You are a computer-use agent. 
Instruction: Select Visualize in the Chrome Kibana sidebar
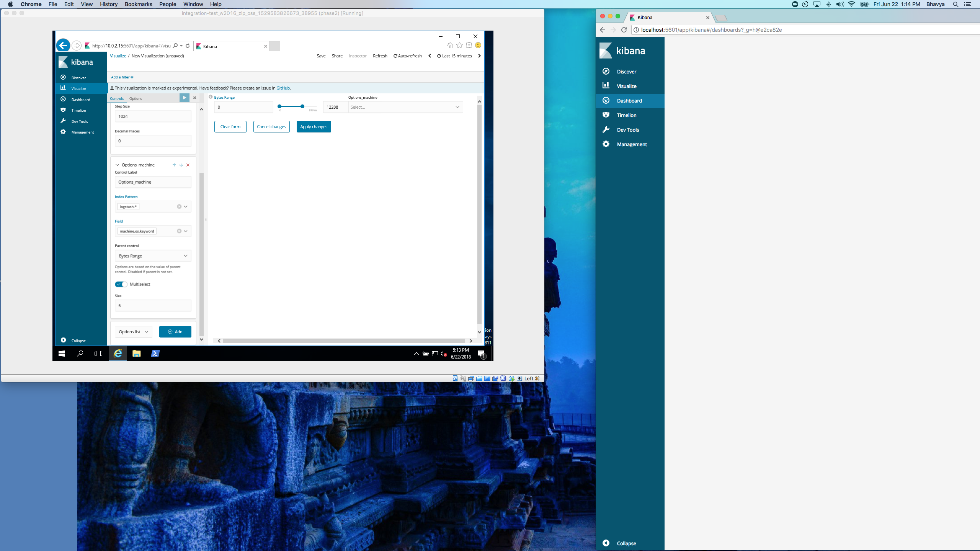(x=627, y=86)
